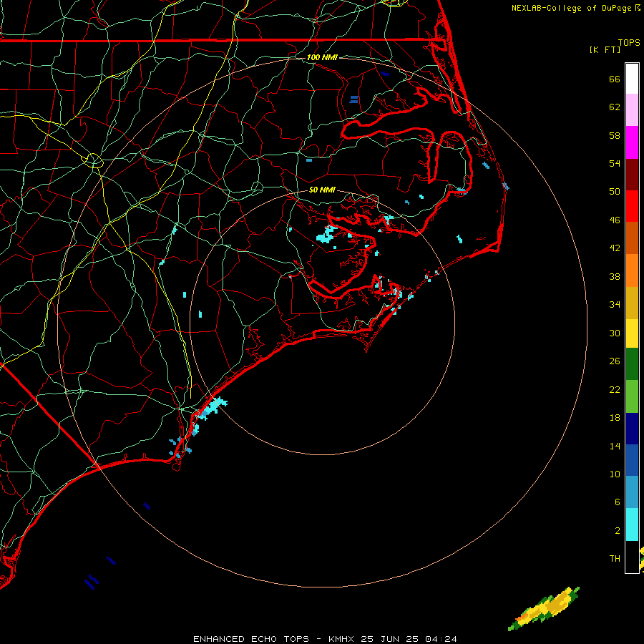Click the white 66 kft color swatch
Screen dimensions: 644x644
(x=632, y=79)
